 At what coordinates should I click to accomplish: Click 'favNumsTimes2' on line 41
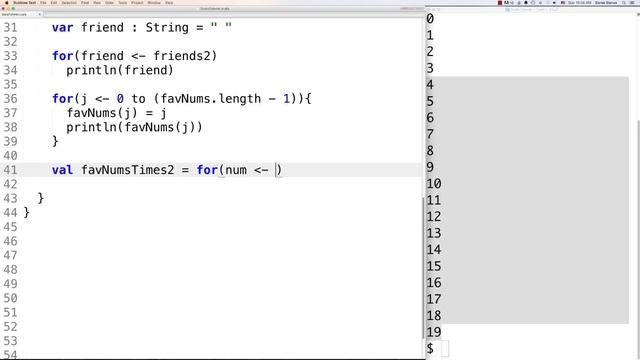128,170
